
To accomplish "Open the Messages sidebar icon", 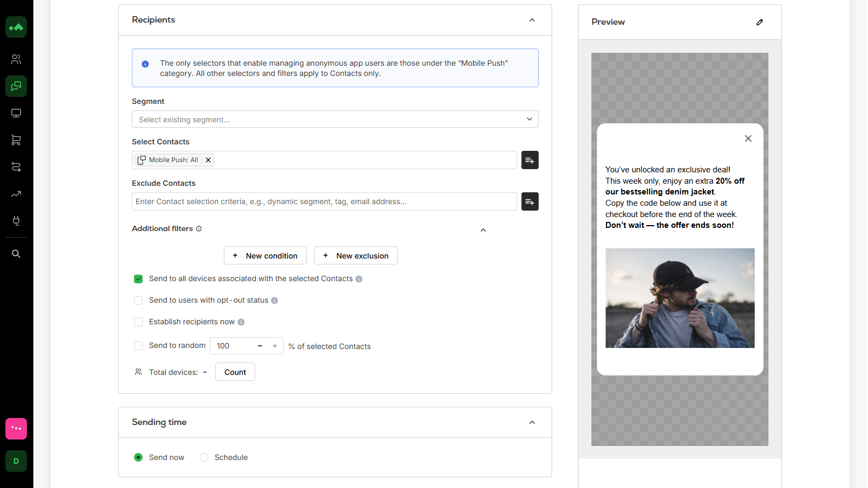I will tap(16, 86).
